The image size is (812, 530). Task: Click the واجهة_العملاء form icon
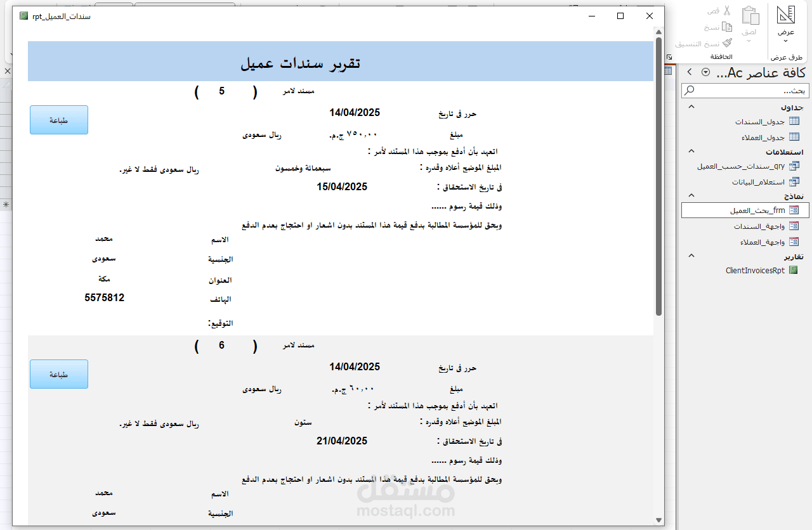tap(794, 242)
